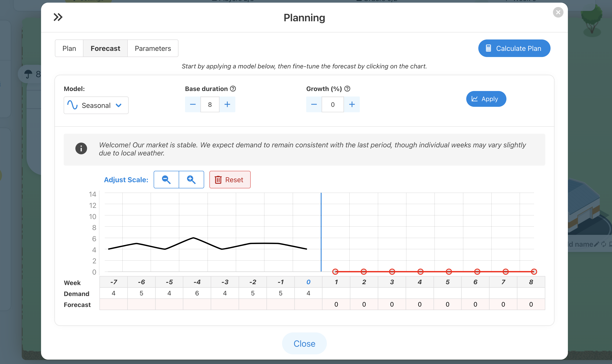Click the zoom-in magnifier icon
Screen dimensions: 612x364
pos(191,180)
